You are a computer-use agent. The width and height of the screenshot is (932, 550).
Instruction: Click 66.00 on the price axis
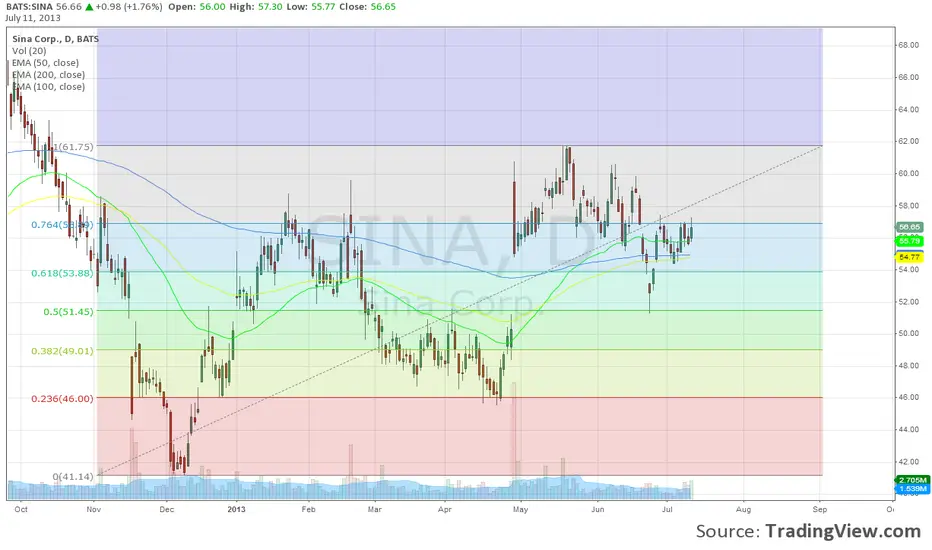(x=908, y=77)
